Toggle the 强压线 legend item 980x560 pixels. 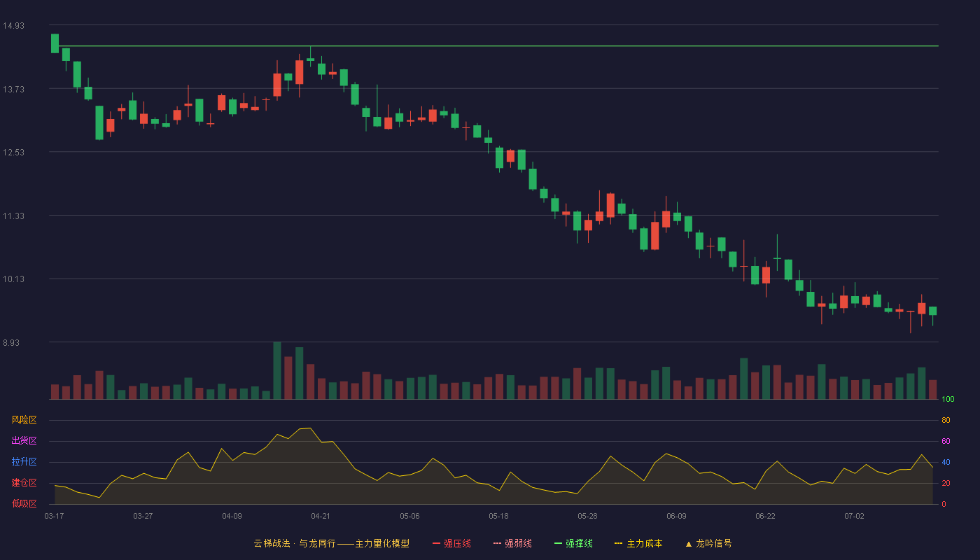pos(451,543)
